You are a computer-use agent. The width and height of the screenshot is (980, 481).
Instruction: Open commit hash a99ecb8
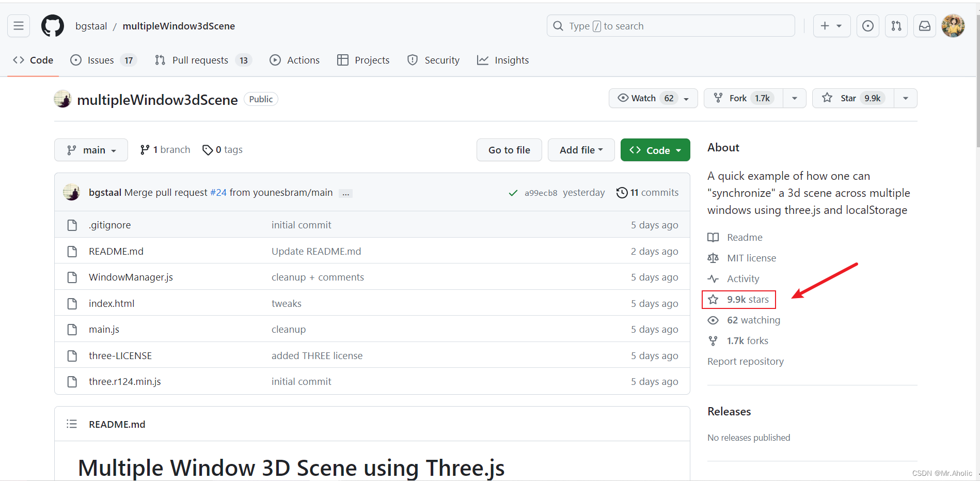541,193
